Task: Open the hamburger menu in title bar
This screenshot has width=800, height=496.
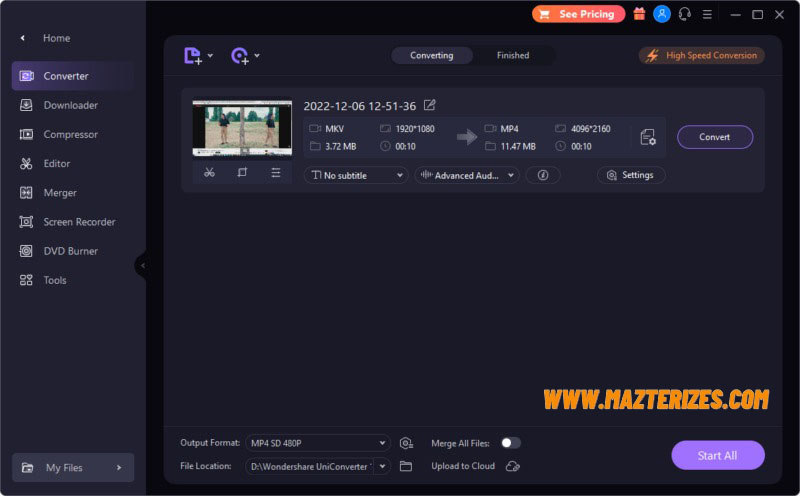Action: coord(707,15)
